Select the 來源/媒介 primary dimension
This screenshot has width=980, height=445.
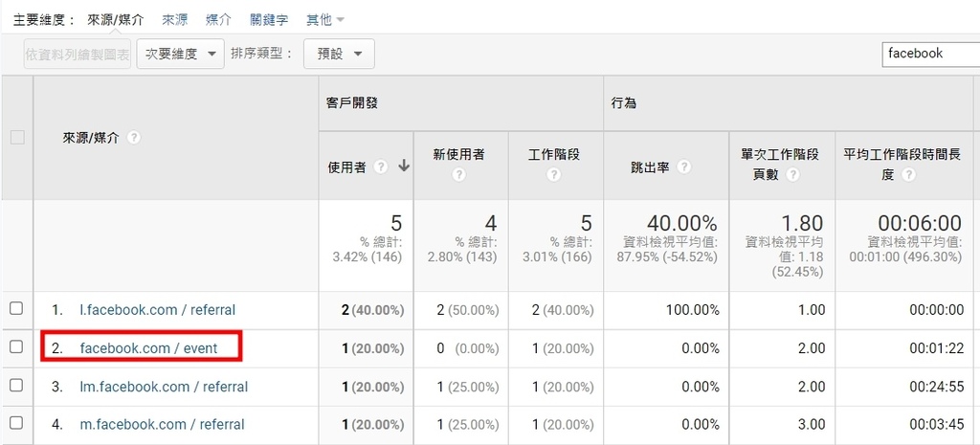116,20
